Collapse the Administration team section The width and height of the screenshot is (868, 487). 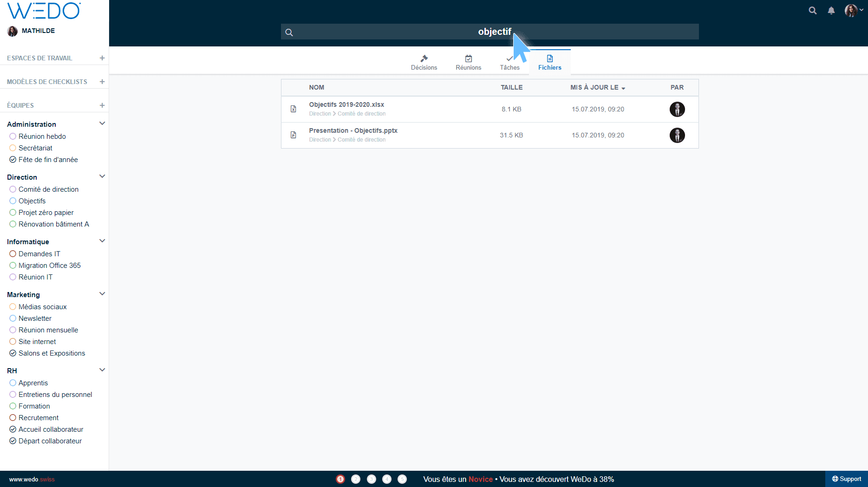coord(102,123)
